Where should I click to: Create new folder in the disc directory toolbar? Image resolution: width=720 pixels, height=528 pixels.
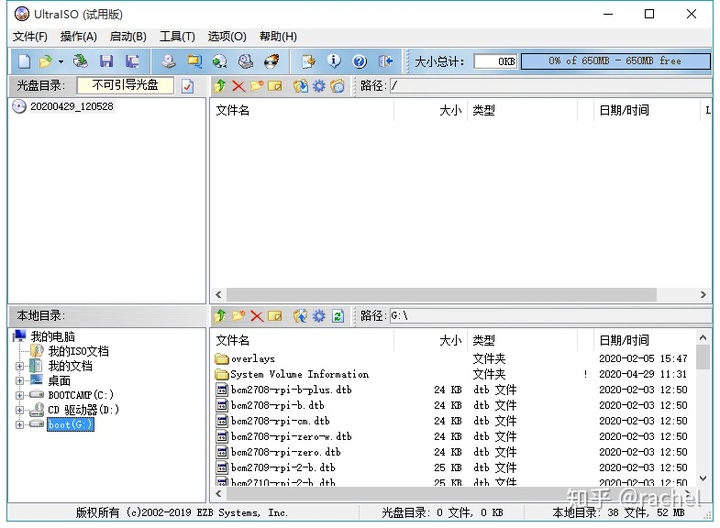(x=257, y=86)
